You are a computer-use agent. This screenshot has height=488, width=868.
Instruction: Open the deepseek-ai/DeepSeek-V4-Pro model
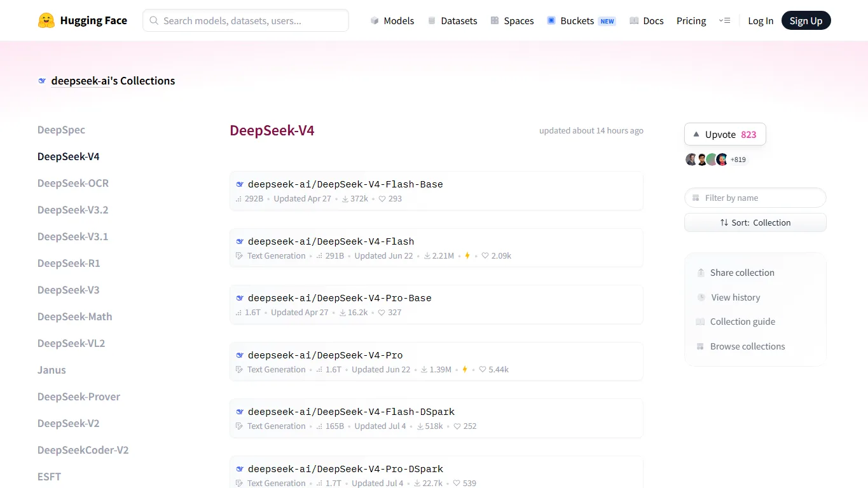pos(436,362)
